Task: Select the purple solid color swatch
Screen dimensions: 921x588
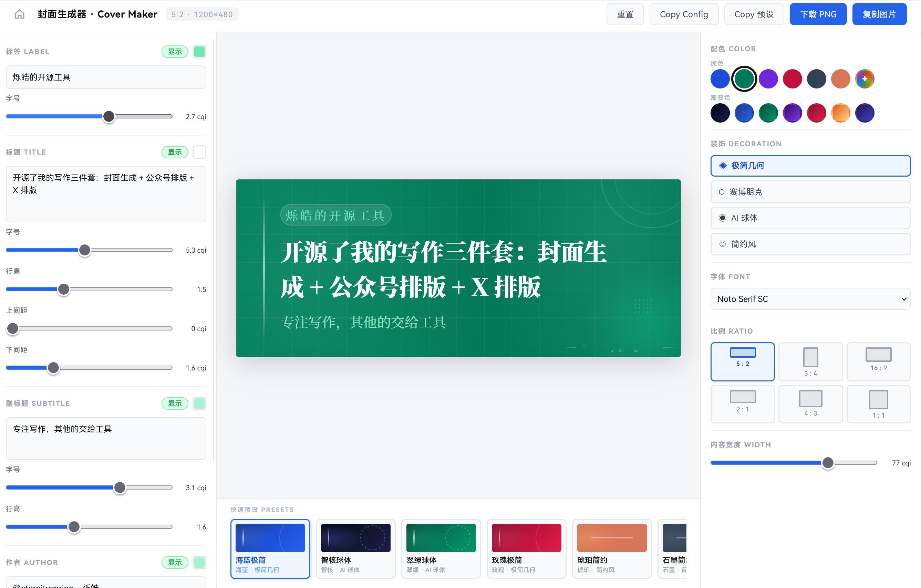Action: (768, 79)
